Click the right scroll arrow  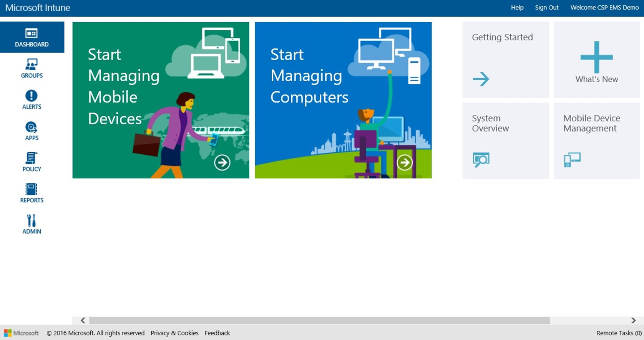[x=633, y=320]
